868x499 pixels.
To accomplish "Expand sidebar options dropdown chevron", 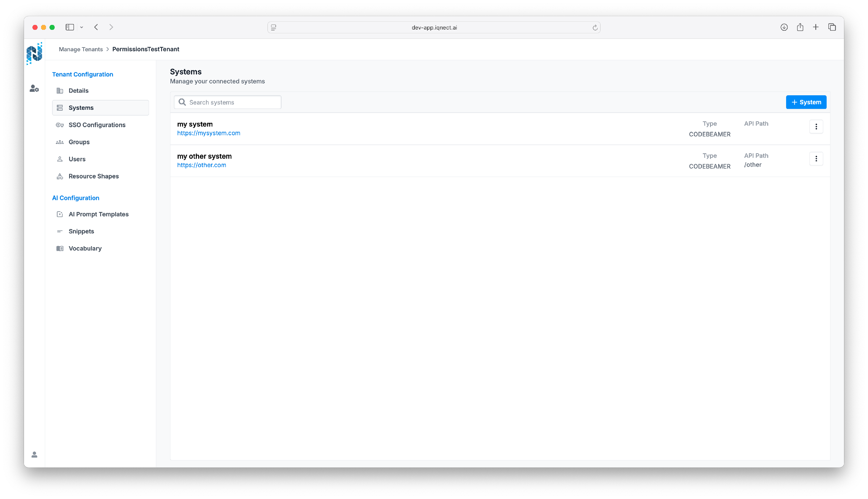I will tap(82, 28).
